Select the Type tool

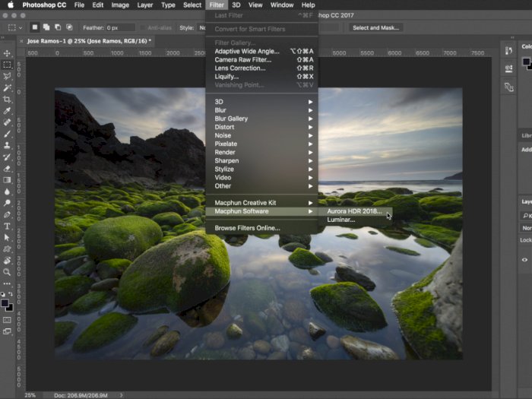click(x=7, y=226)
